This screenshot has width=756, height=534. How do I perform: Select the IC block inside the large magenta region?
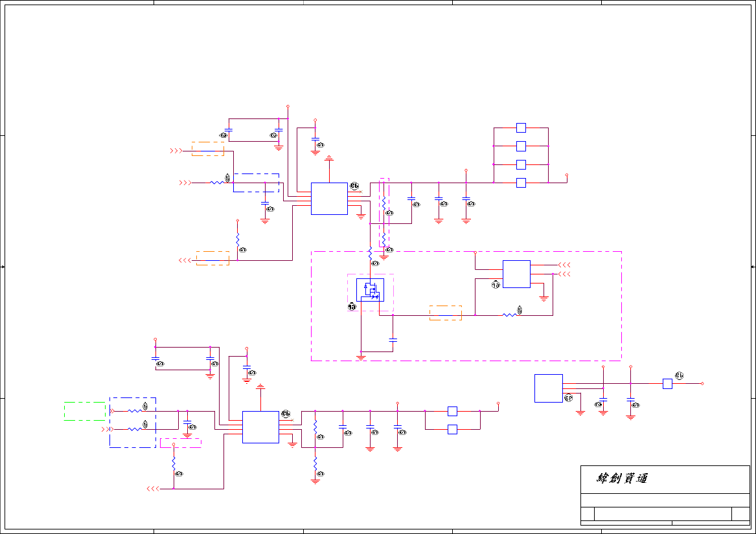(x=516, y=274)
